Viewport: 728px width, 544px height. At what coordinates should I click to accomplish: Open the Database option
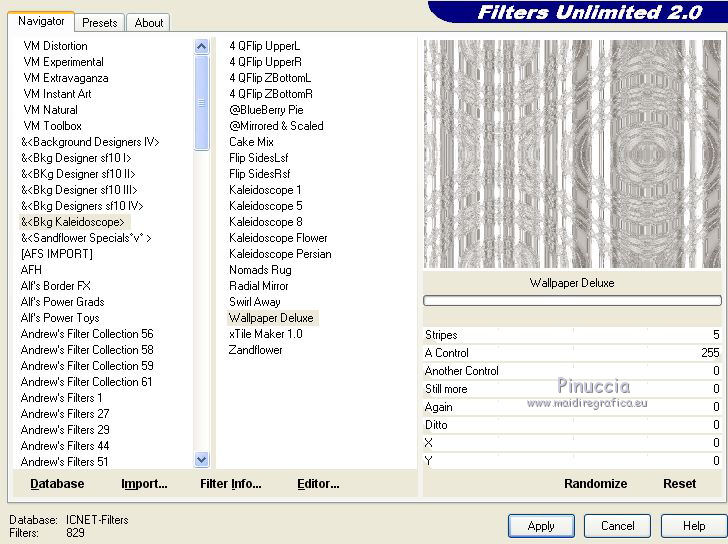click(57, 484)
